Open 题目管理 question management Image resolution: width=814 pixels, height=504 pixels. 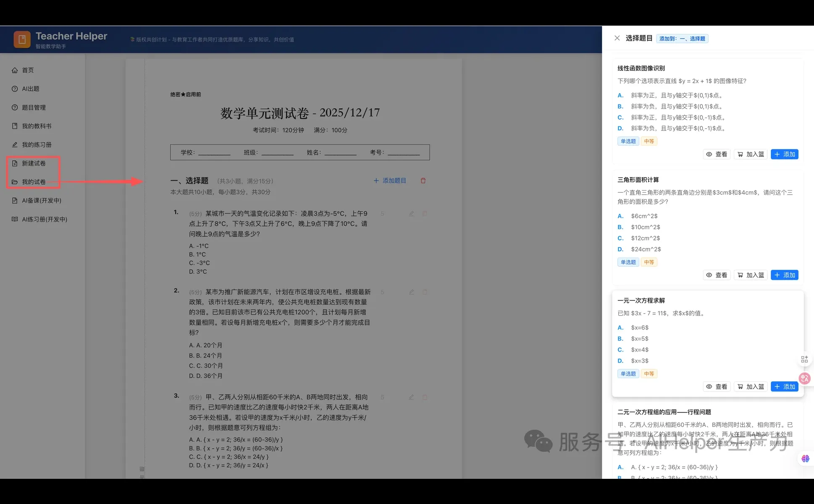point(14,107)
